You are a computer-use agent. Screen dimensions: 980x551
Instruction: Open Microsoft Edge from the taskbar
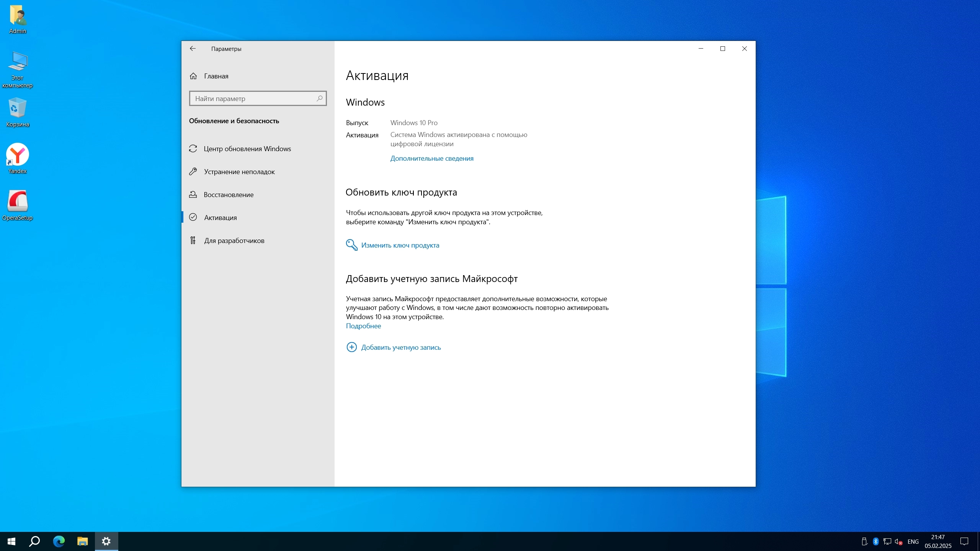[x=59, y=541]
